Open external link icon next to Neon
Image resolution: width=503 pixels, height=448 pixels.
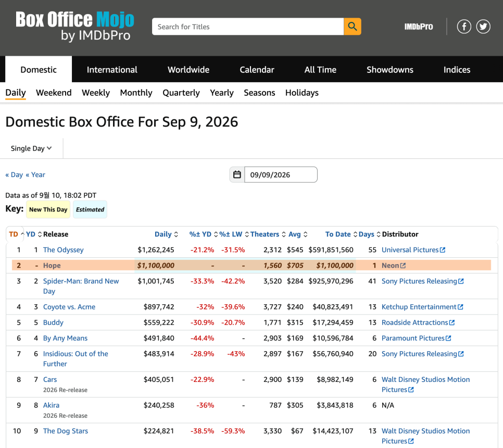tap(403, 265)
